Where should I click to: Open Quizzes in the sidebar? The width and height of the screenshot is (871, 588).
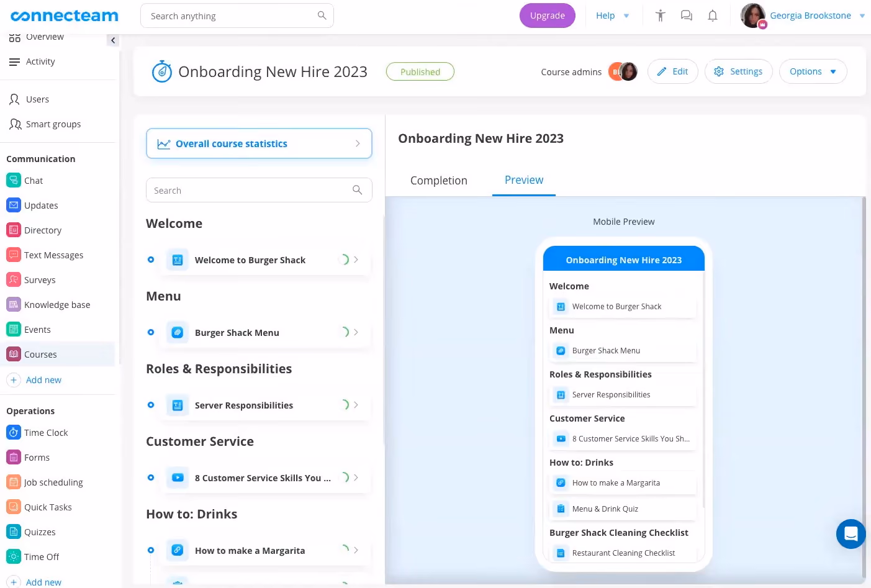40,532
